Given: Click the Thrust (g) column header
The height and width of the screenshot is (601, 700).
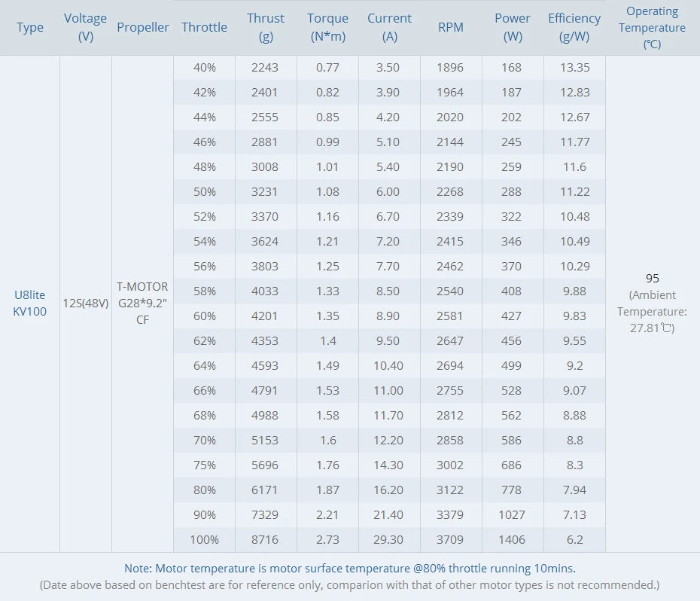Looking at the screenshot, I should (x=266, y=27).
